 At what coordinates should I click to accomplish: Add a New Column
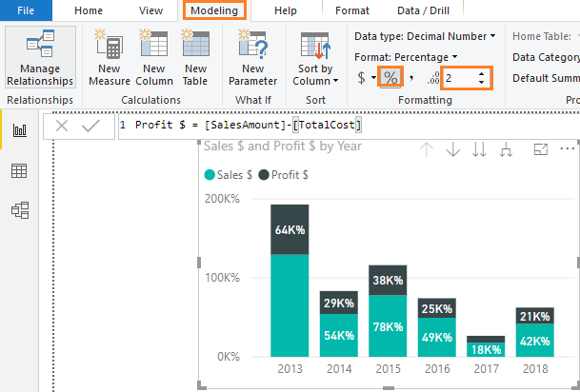click(154, 57)
